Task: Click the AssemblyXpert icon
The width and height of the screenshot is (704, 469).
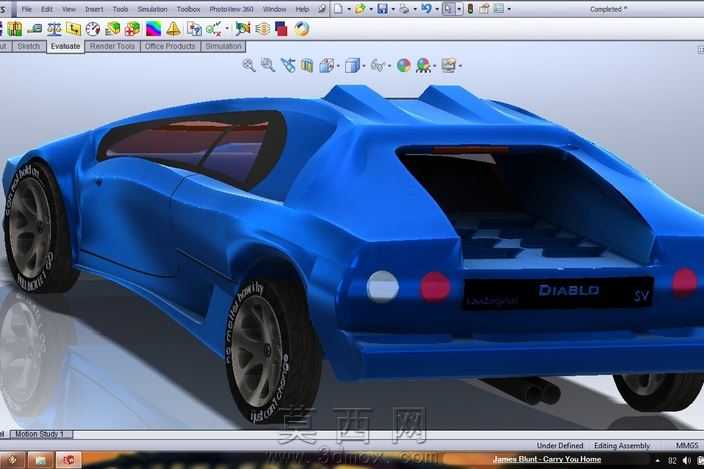Action: click(x=132, y=29)
